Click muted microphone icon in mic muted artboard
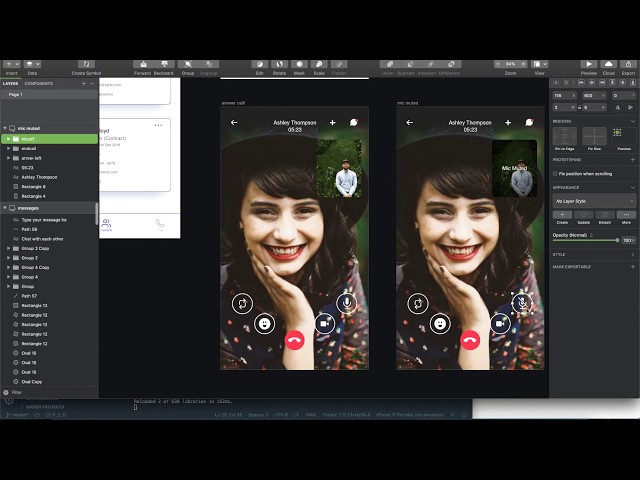This screenshot has height=480, width=640. 522,303
